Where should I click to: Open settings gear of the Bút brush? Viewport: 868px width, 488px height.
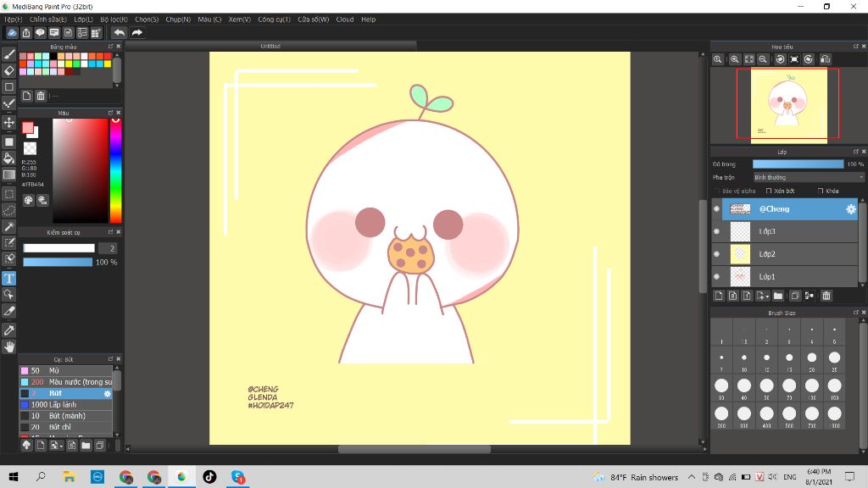click(108, 393)
